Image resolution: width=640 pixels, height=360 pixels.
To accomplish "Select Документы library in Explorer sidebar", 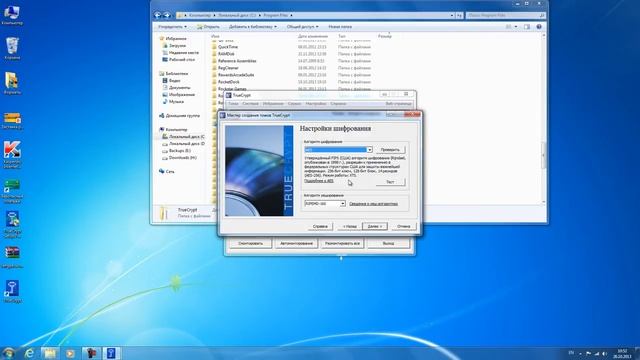I will point(180,87).
